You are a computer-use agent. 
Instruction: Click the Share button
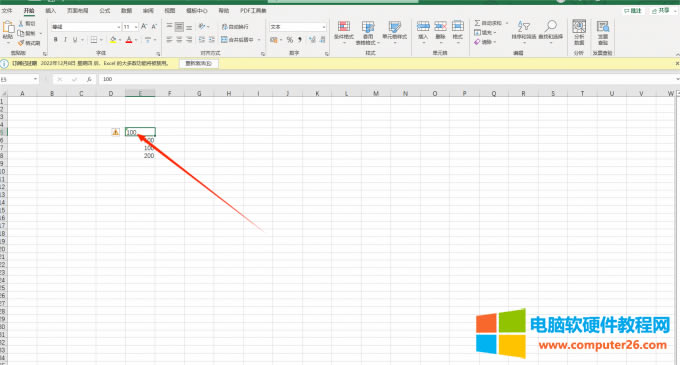click(661, 10)
